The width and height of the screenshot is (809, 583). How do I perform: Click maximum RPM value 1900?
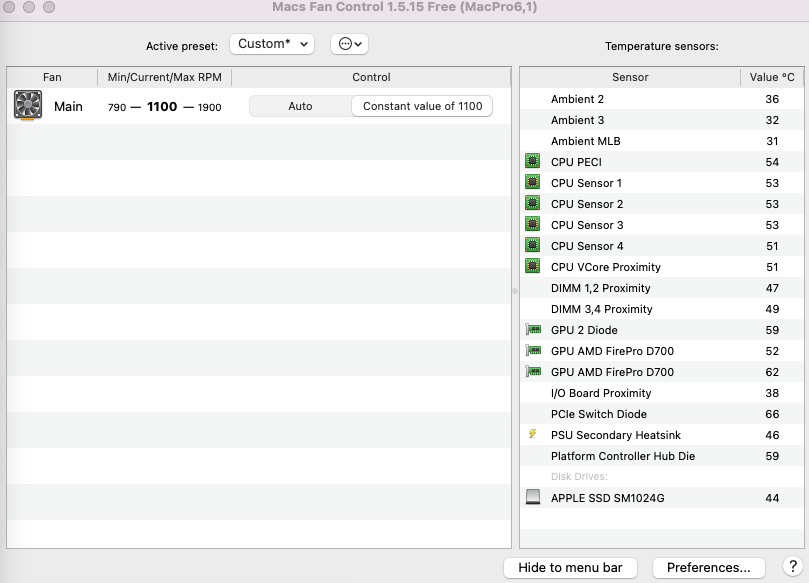pyautogui.click(x=209, y=107)
